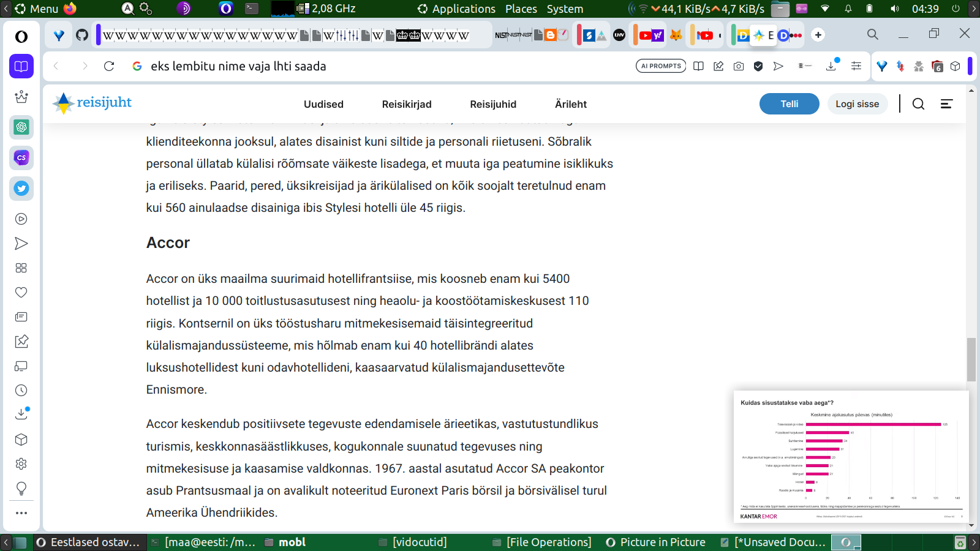Viewport: 980px width, 551px height.
Task: Click the volume speaker icon in panel
Action: pos(895,9)
